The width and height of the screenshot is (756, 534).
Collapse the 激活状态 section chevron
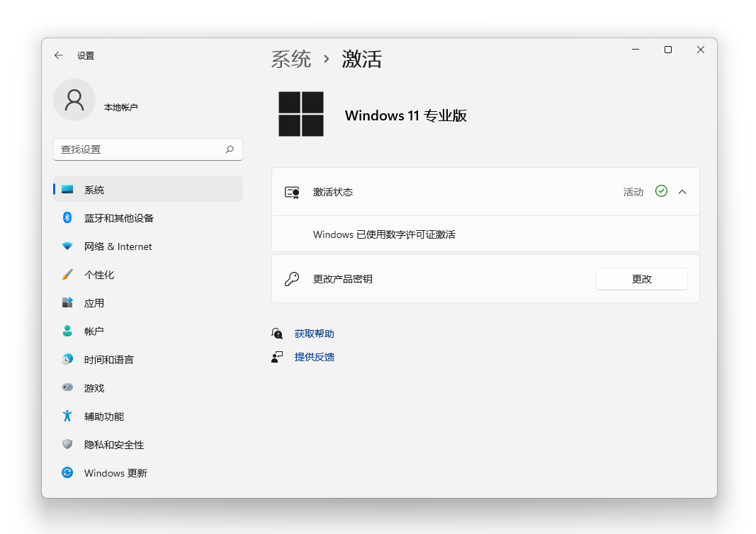coord(682,192)
